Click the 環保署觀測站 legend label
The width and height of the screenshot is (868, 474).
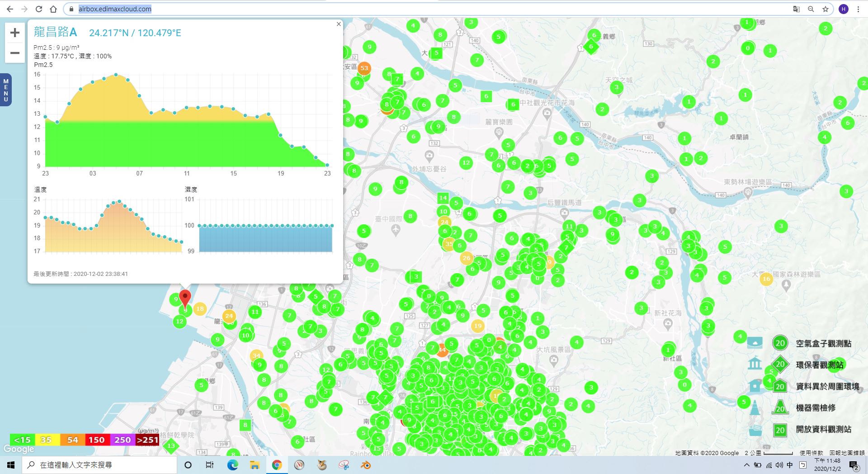(x=820, y=365)
